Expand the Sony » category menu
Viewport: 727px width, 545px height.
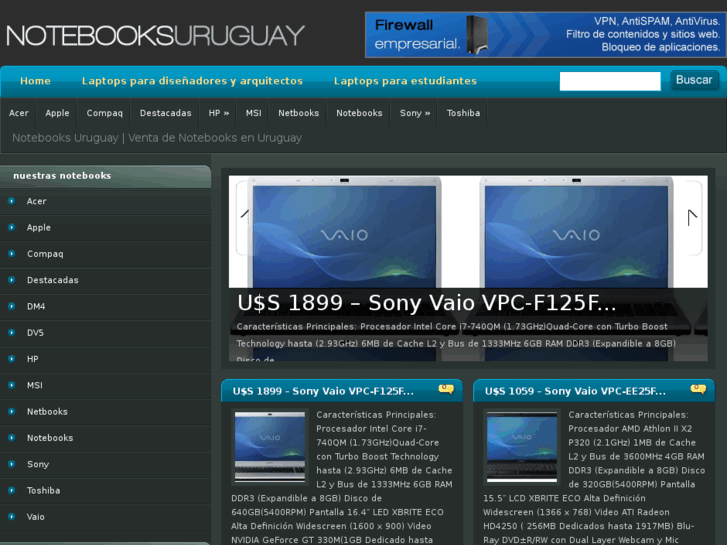415,113
